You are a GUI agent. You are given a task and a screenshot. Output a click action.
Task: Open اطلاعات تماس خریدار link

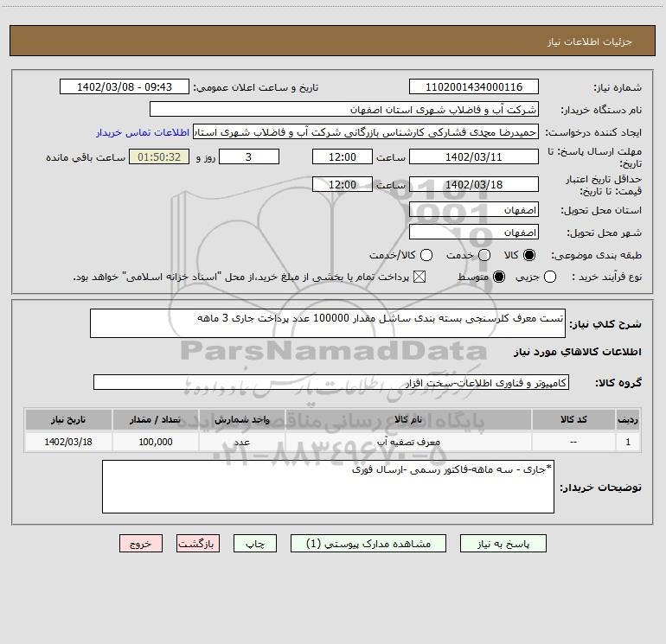[x=143, y=132]
